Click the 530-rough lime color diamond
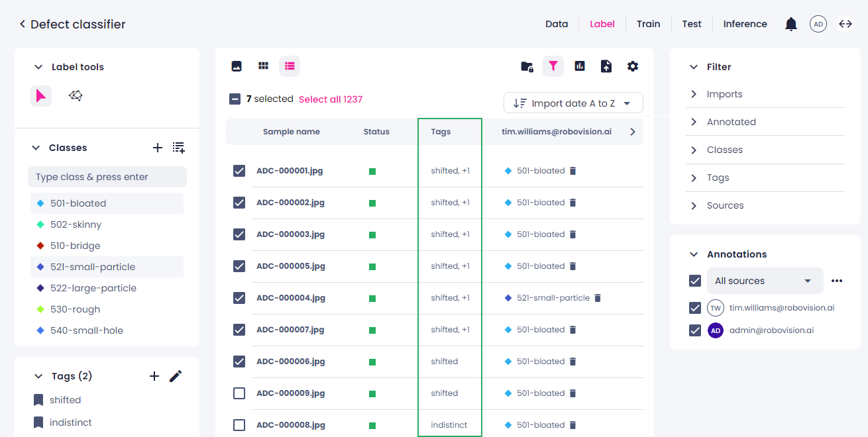The height and width of the screenshot is (437, 868). coord(40,309)
